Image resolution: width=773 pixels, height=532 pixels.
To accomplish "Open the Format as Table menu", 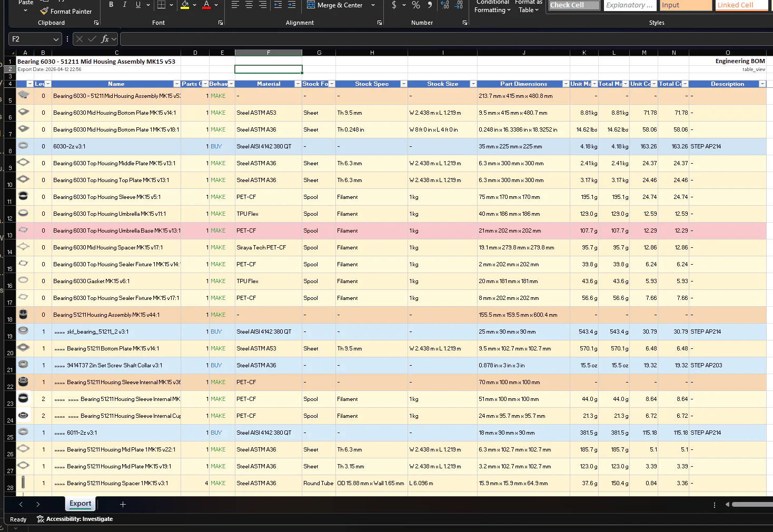I will pos(529,6).
